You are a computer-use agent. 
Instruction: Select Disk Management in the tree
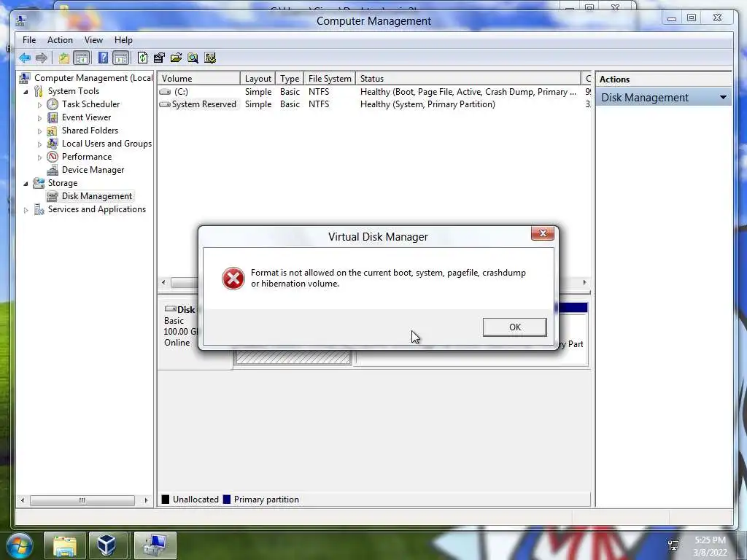(x=97, y=196)
